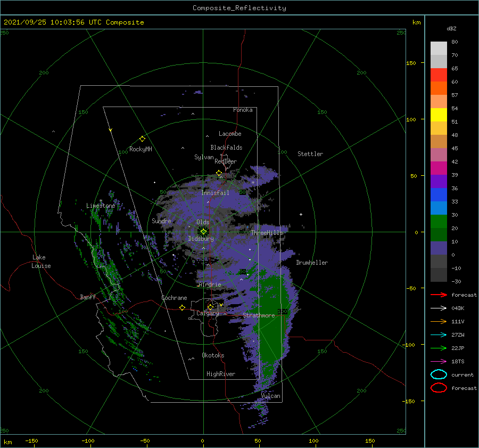Click the asterisk marker above Limestone
The width and height of the screenshot is (479, 448).
pos(101,201)
